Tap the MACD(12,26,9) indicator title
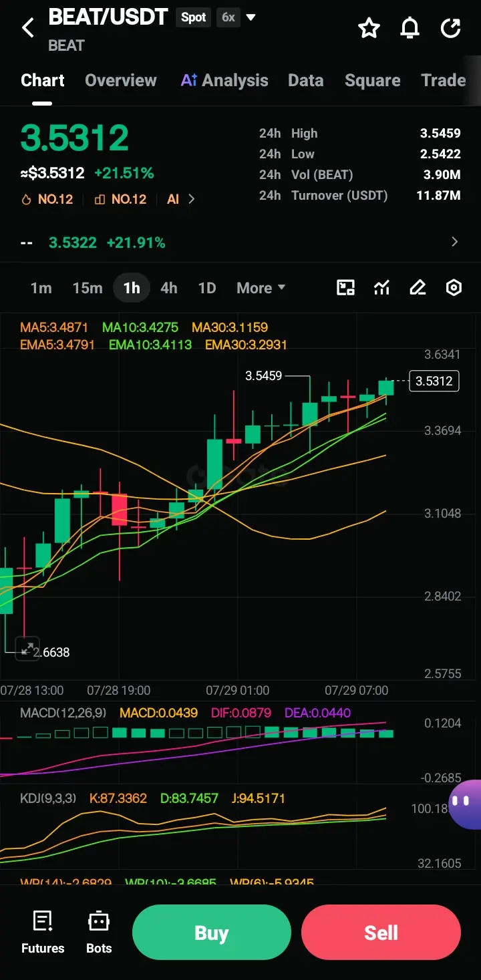 63,713
